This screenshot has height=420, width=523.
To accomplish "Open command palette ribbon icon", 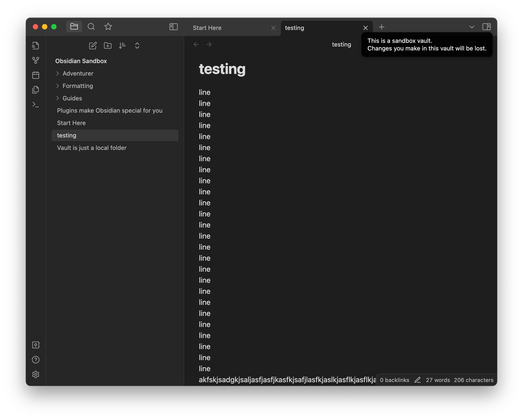I will [36, 105].
